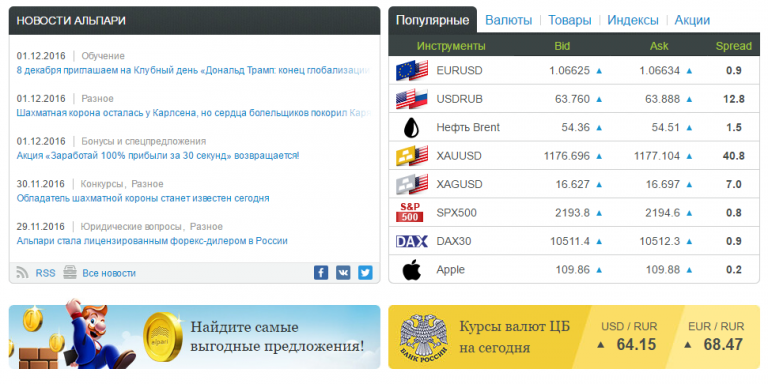768x384 pixels.
Task: Click the Найдите самые выгодные предложения banner
Action: click(x=194, y=337)
